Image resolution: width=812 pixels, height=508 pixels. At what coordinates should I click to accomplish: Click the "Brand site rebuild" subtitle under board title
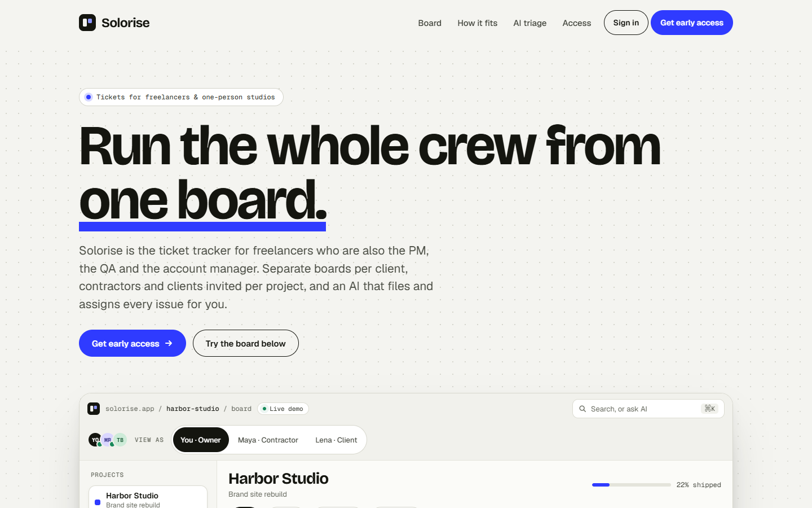258,494
